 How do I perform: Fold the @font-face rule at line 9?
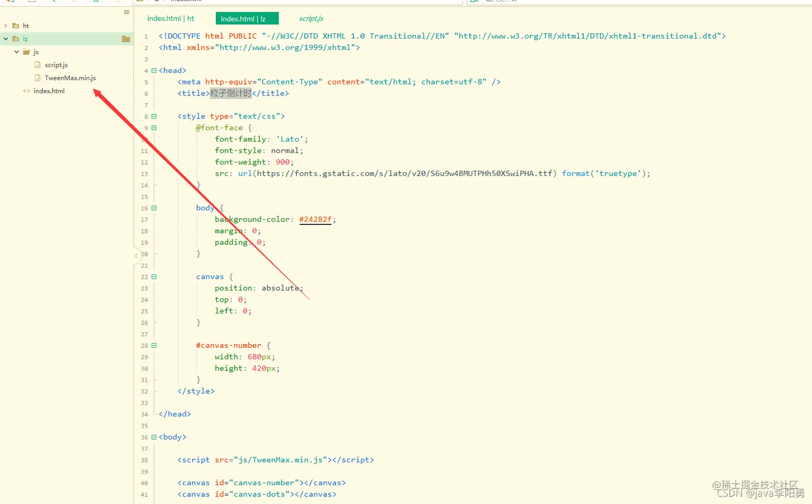click(154, 128)
